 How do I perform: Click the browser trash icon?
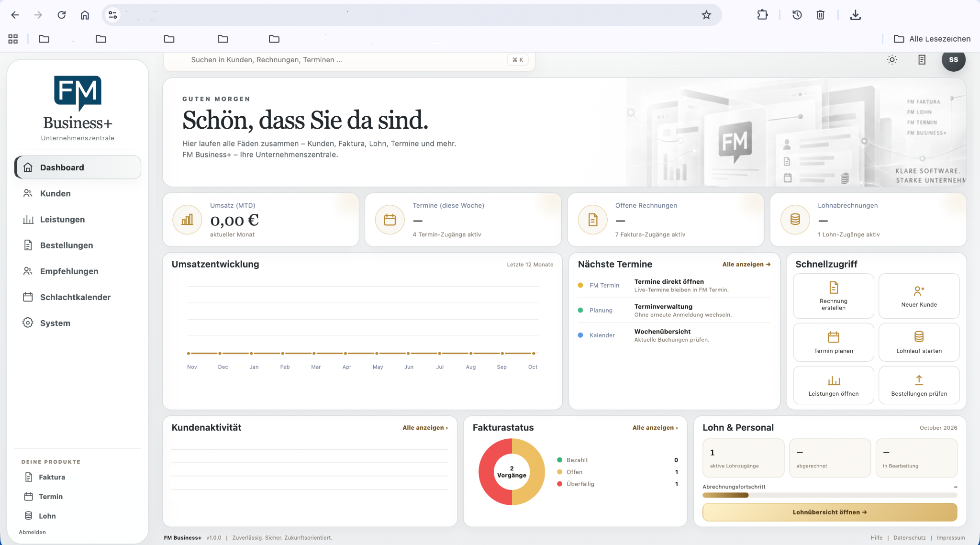click(x=820, y=15)
